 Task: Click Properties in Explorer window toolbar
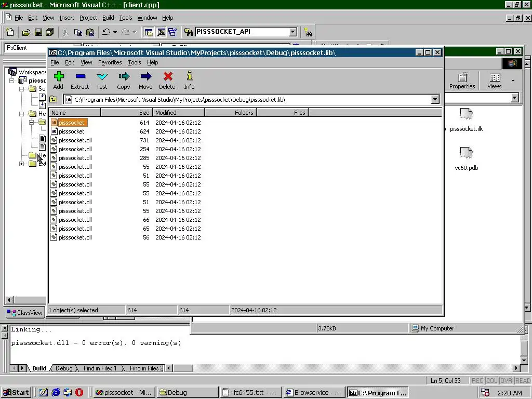pyautogui.click(x=462, y=81)
